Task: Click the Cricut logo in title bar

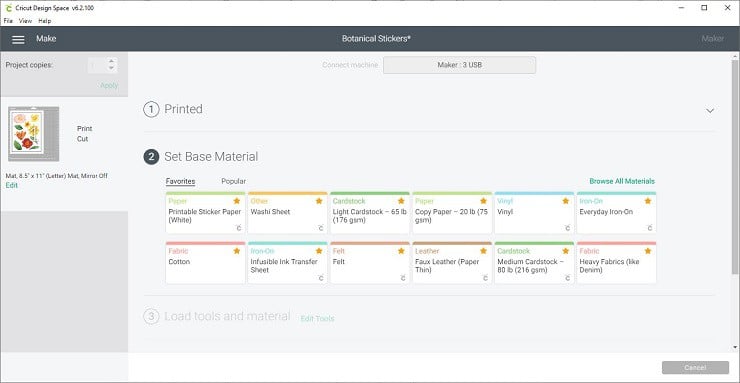Action: click(x=8, y=8)
